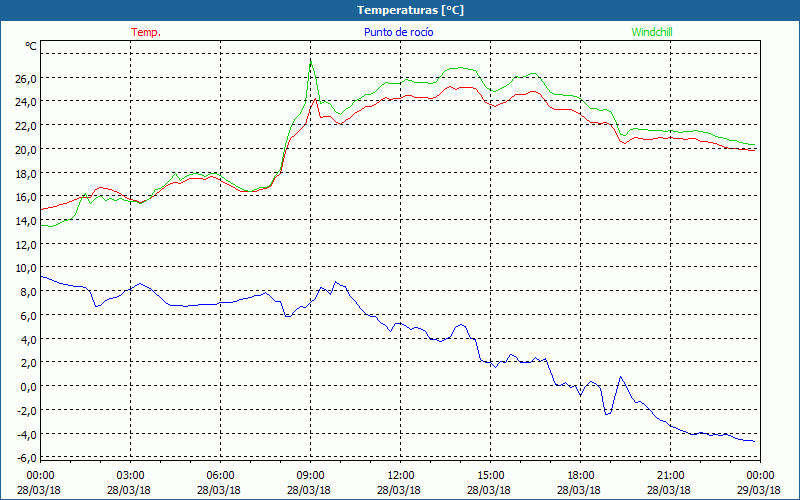
Task: Click the 12,0 y-axis value
Action: [25, 245]
